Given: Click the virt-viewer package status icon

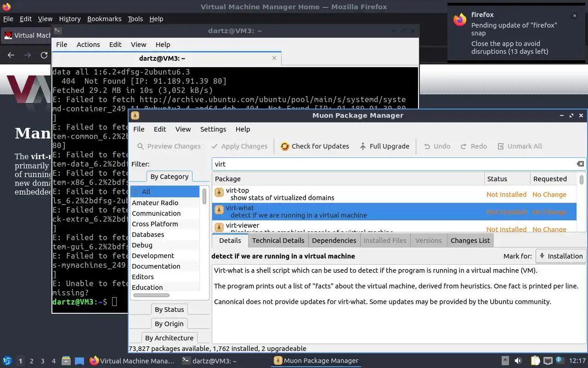Looking at the screenshot, I should pyautogui.click(x=219, y=227).
